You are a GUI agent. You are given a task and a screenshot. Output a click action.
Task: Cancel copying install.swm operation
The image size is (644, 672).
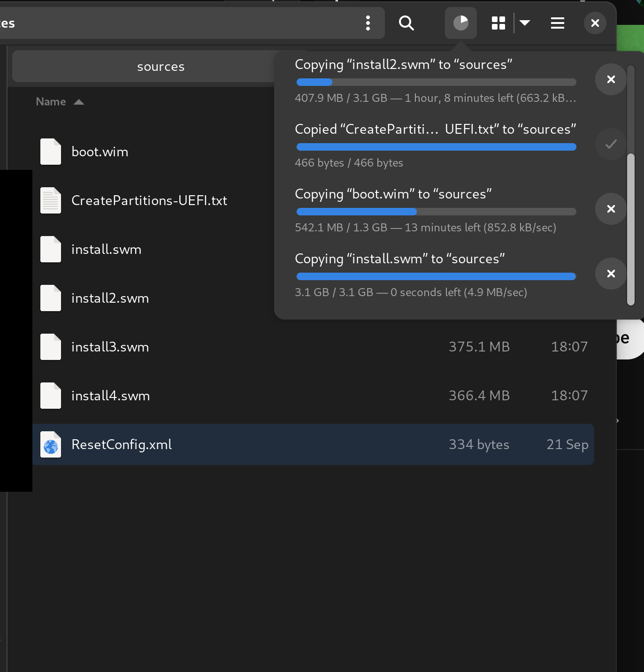coord(611,274)
